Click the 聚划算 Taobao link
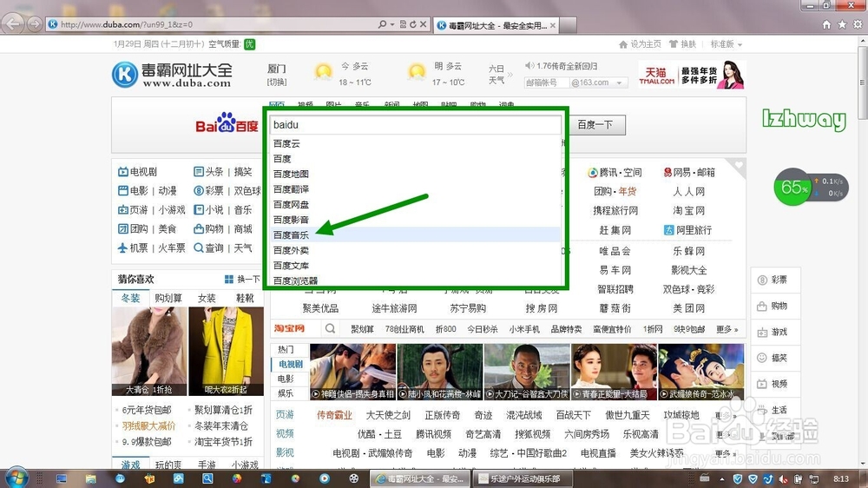This screenshot has width=868, height=488. [x=362, y=329]
